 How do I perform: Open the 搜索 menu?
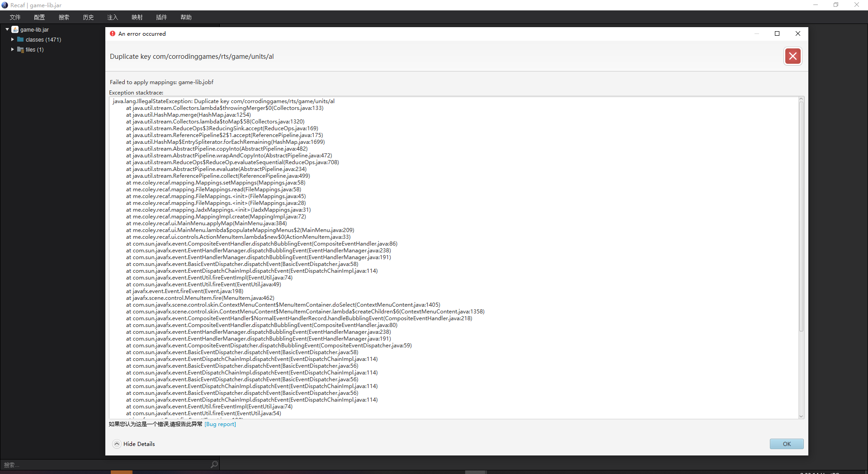pyautogui.click(x=64, y=17)
